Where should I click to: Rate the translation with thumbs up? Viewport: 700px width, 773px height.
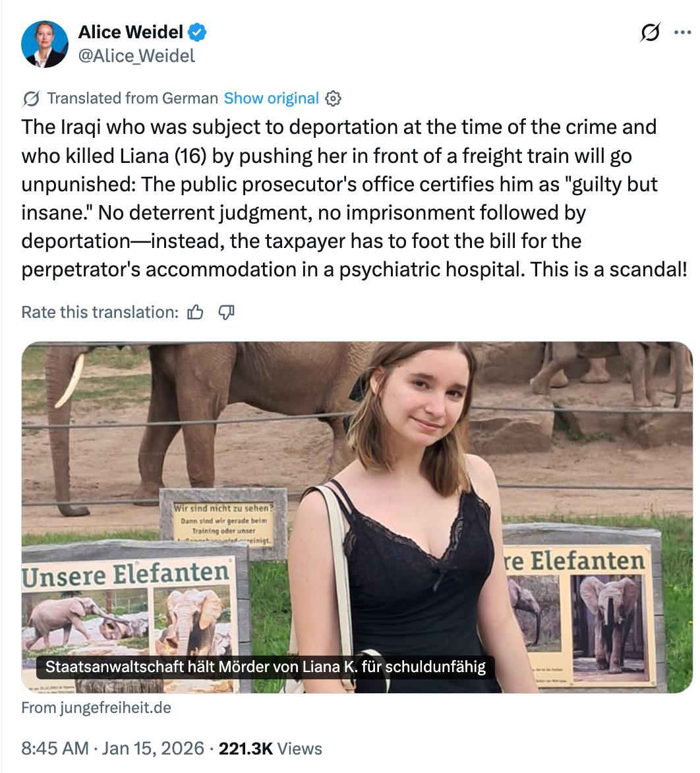(x=195, y=312)
